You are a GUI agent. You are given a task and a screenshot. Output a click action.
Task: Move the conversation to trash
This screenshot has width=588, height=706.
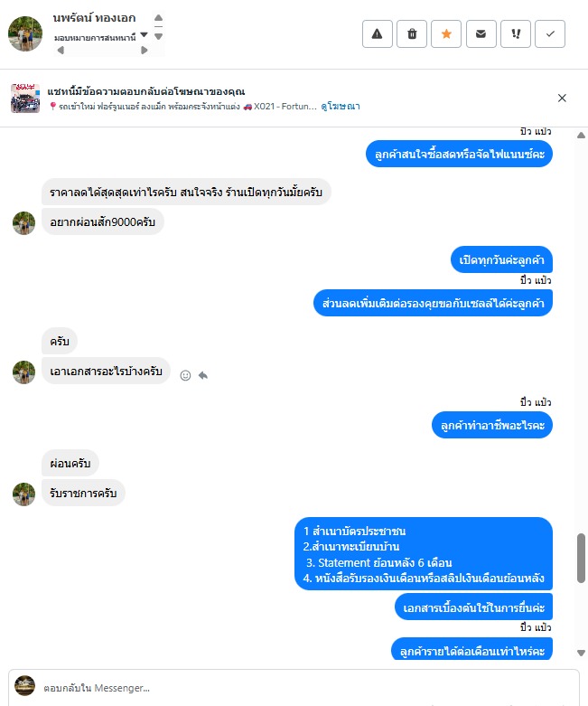[412, 33]
